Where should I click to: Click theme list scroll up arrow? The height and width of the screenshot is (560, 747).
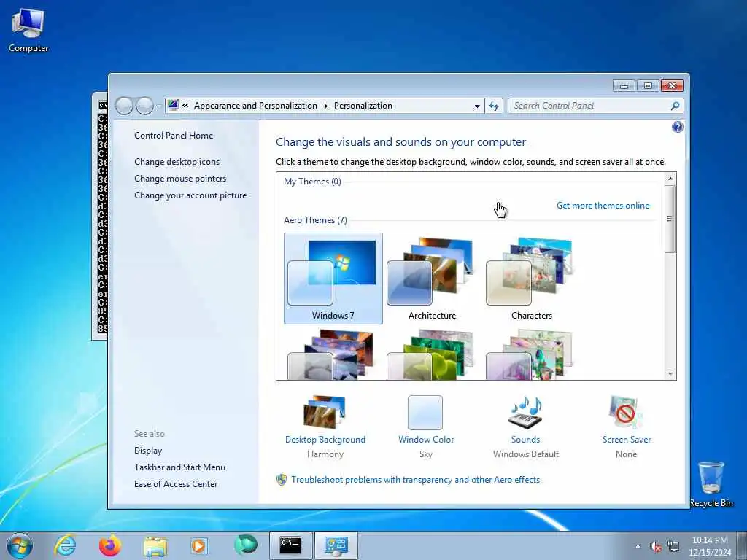[670, 179]
